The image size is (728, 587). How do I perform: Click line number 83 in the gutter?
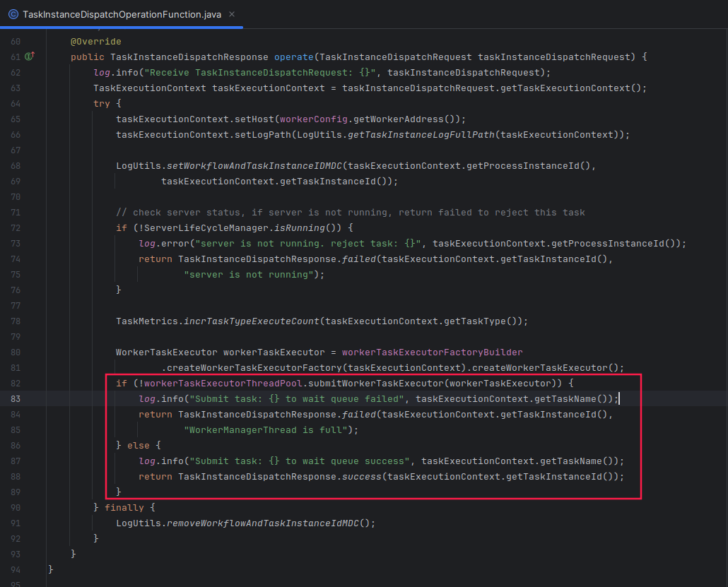[x=16, y=398]
